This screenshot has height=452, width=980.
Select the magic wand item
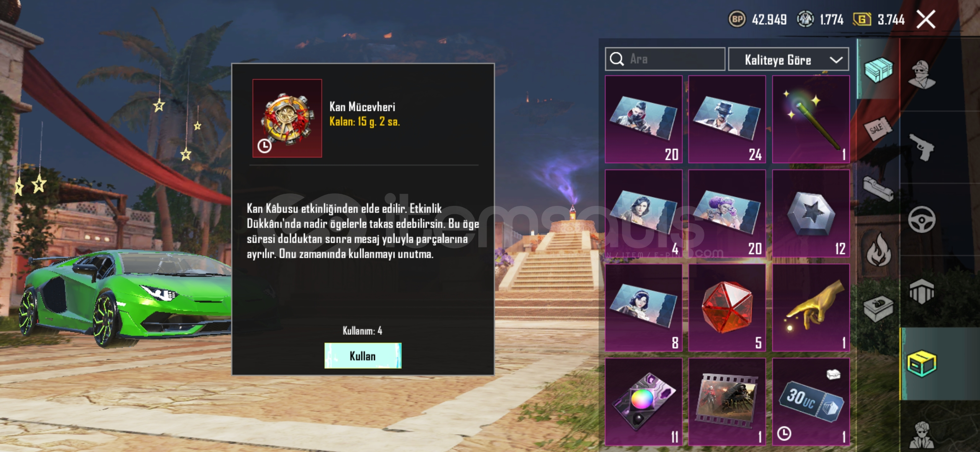pyautogui.click(x=811, y=119)
